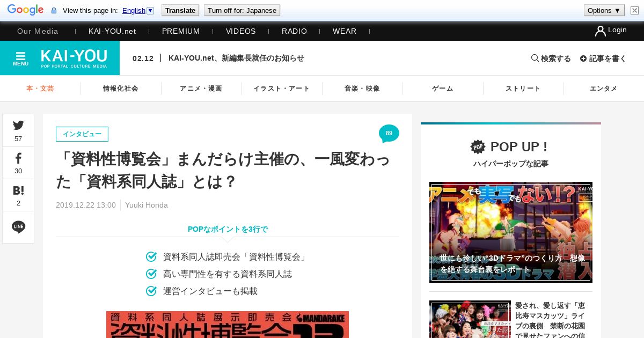
Task: Open the new editor-in-chief announcement news
Action: (x=236, y=58)
